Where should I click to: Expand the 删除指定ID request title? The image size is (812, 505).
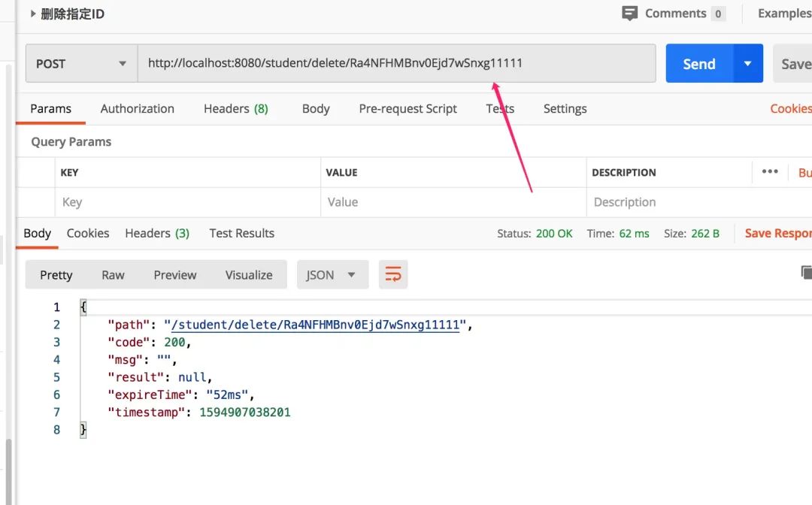33,14
